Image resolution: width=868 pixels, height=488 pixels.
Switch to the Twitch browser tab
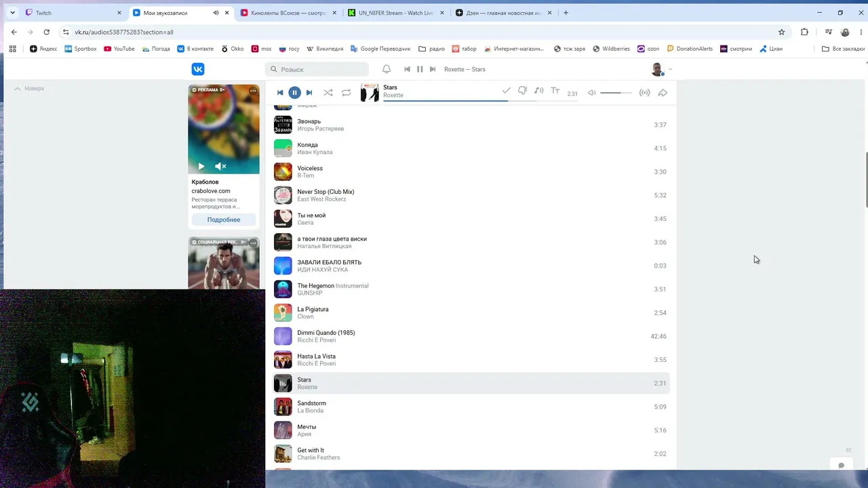point(73,13)
